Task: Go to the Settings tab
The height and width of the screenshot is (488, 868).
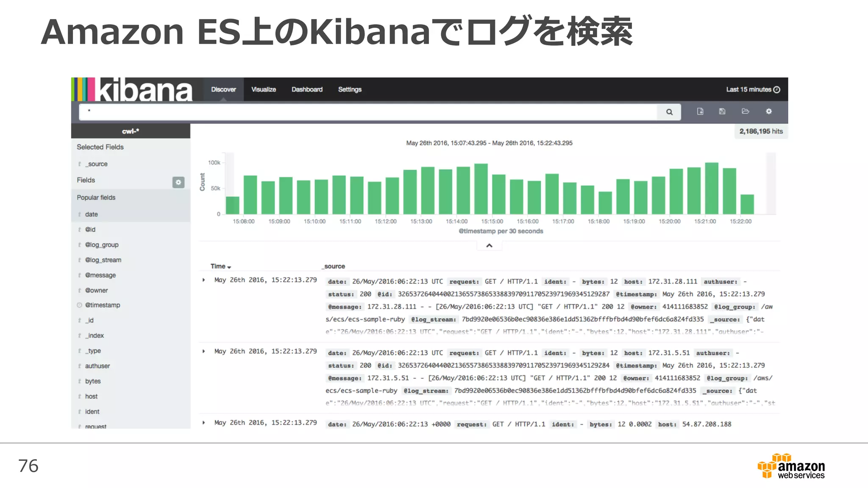Action: (x=350, y=89)
